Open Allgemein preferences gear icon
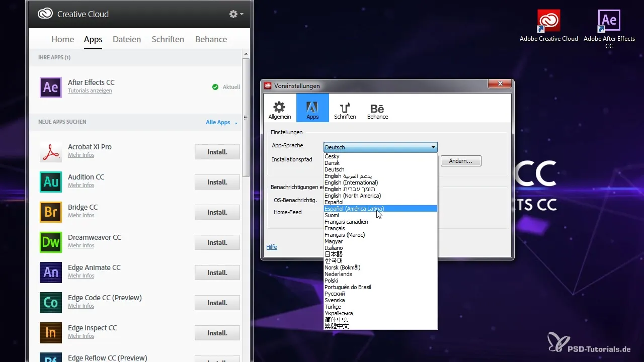 (279, 108)
